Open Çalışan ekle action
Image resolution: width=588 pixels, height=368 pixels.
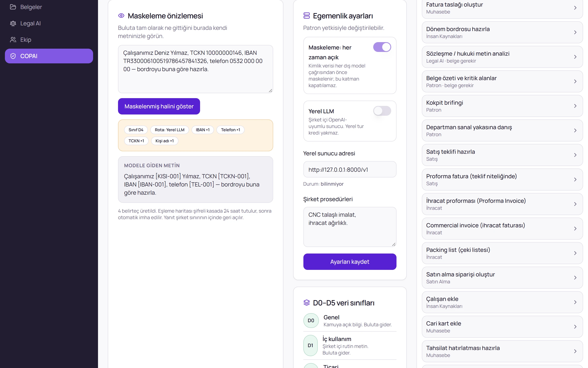502,302
